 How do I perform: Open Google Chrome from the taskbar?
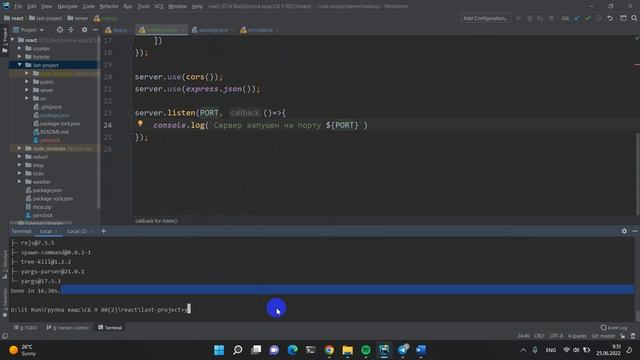click(329, 350)
